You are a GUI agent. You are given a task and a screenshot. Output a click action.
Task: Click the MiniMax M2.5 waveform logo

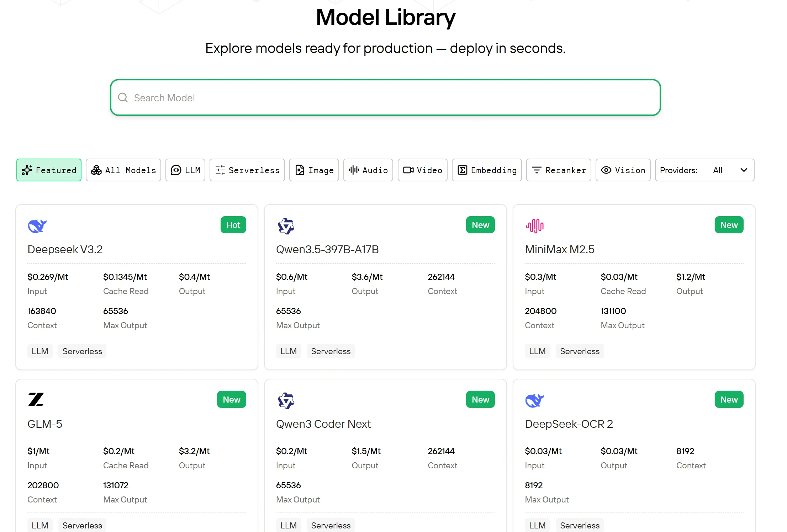(535, 226)
